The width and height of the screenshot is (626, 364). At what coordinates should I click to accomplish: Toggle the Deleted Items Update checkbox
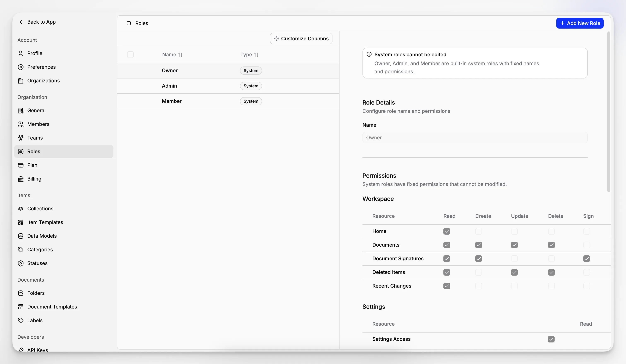tap(514, 272)
